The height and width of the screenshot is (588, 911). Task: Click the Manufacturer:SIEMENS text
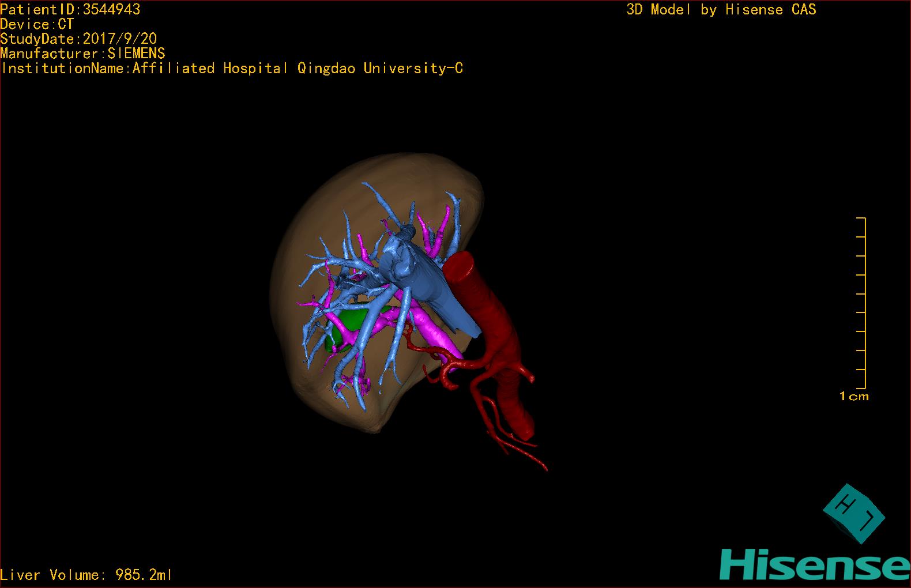click(82, 54)
